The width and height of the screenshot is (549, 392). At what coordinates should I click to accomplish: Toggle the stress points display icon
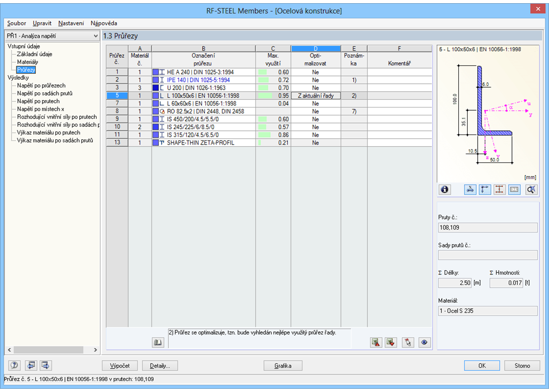470,189
